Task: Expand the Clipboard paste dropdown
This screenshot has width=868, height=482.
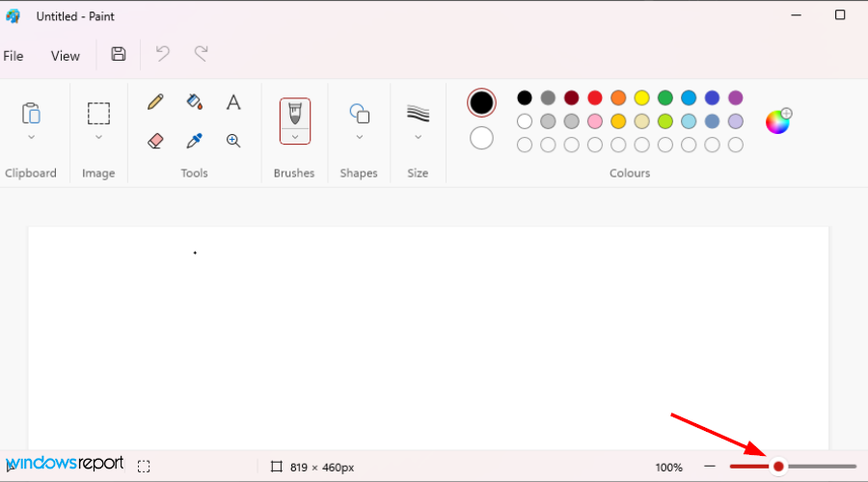Action: 31,137
